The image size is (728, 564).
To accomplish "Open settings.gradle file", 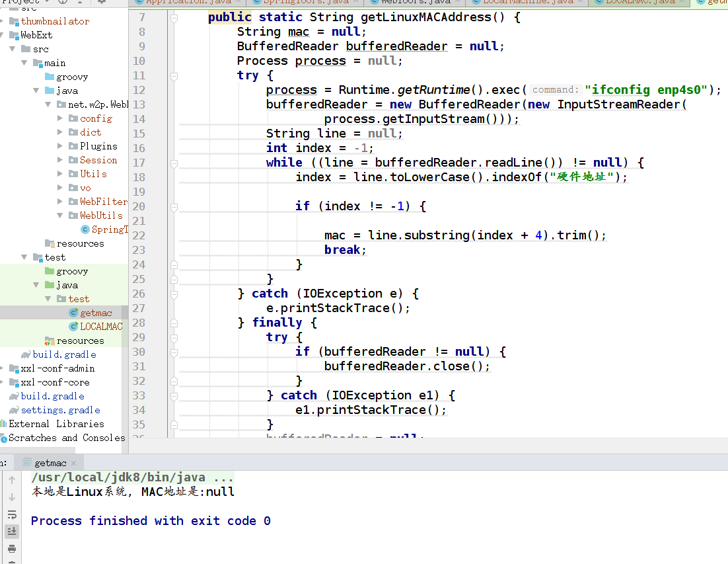I will [60, 410].
